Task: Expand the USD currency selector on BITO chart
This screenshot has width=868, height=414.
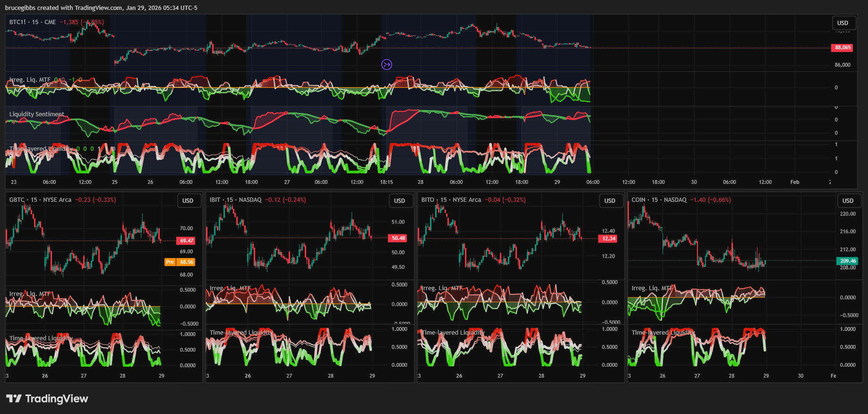Action: [x=610, y=201]
